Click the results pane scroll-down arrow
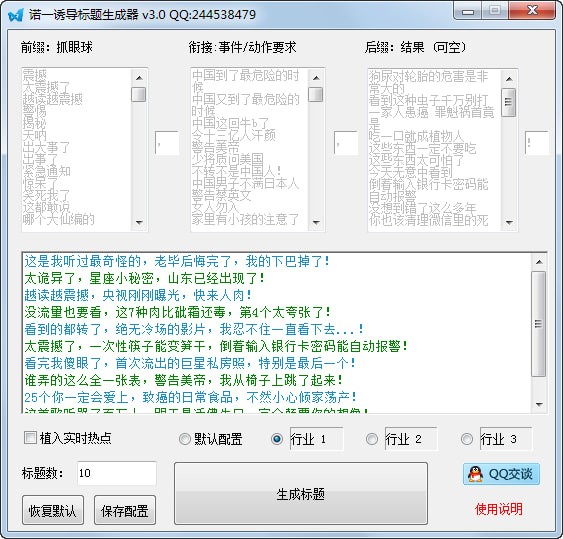The width and height of the screenshot is (563, 539). pos(539,405)
